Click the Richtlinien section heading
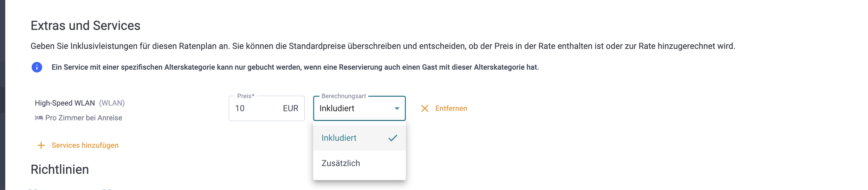 pos(60,170)
